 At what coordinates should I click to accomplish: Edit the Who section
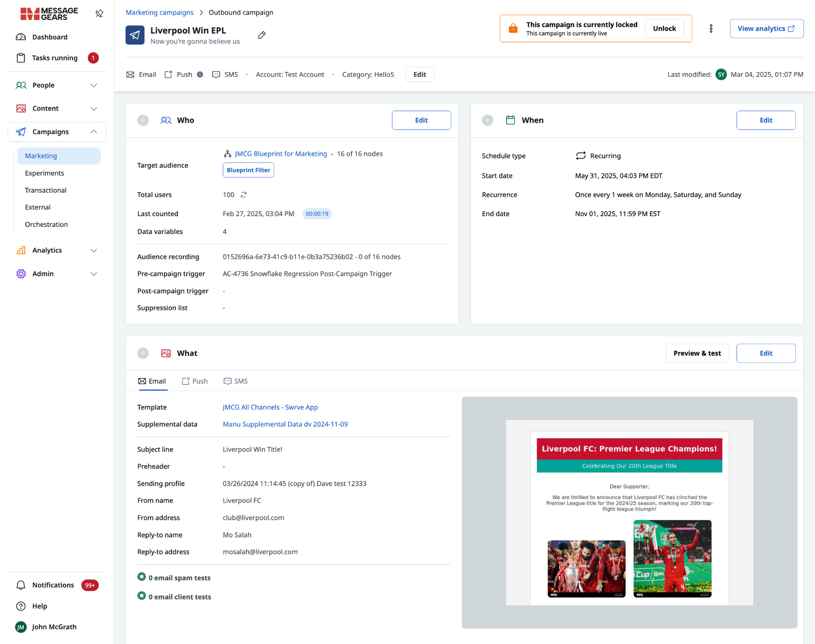click(422, 120)
